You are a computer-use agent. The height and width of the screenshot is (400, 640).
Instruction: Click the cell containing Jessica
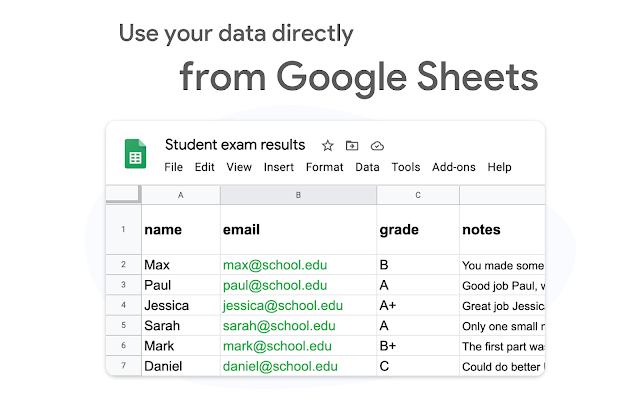(x=181, y=305)
